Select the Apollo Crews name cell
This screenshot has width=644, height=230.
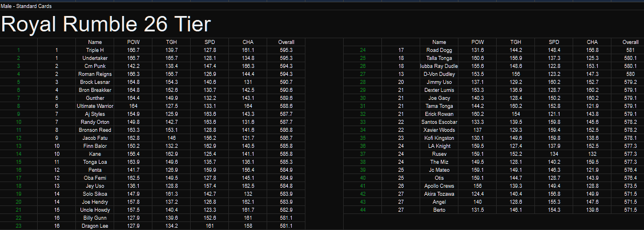(x=439, y=186)
